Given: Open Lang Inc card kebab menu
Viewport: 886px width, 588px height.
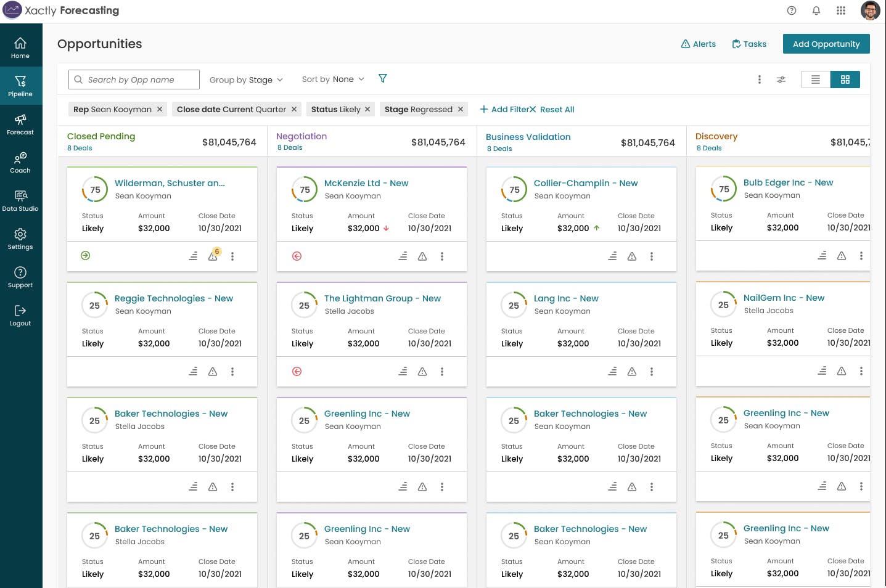Looking at the screenshot, I should coord(652,372).
